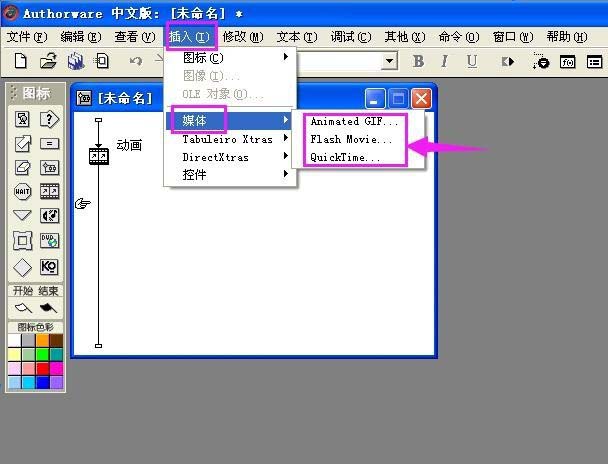Pick the magenta icon color swatch
The image size is (608, 464).
click(57, 368)
